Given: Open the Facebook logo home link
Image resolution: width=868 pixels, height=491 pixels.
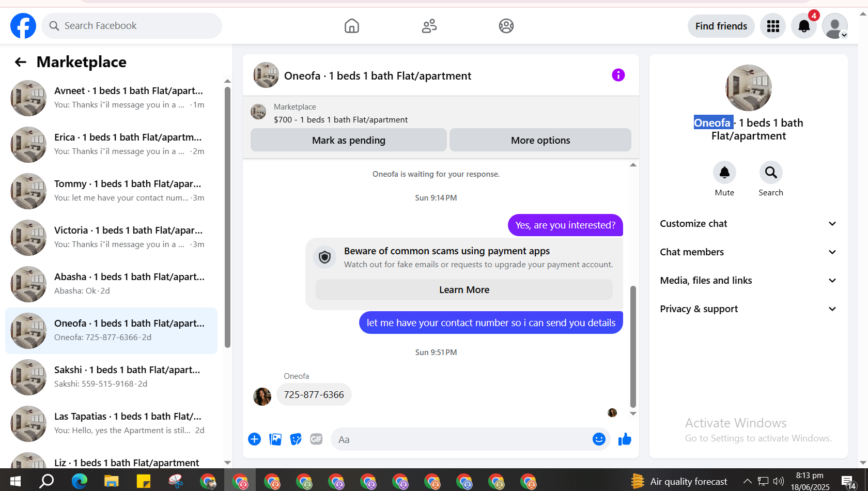Looking at the screenshot, I should 23,26.
